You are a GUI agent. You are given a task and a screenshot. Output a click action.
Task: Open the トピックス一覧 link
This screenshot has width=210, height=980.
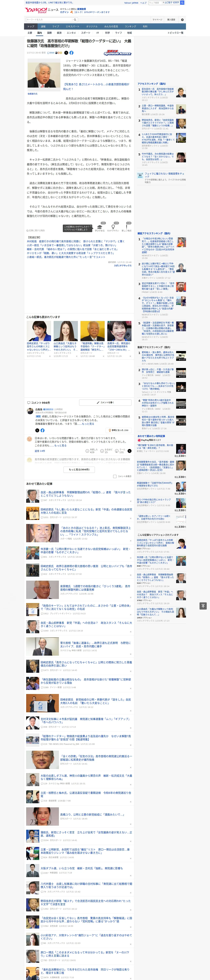click(175, 33)
